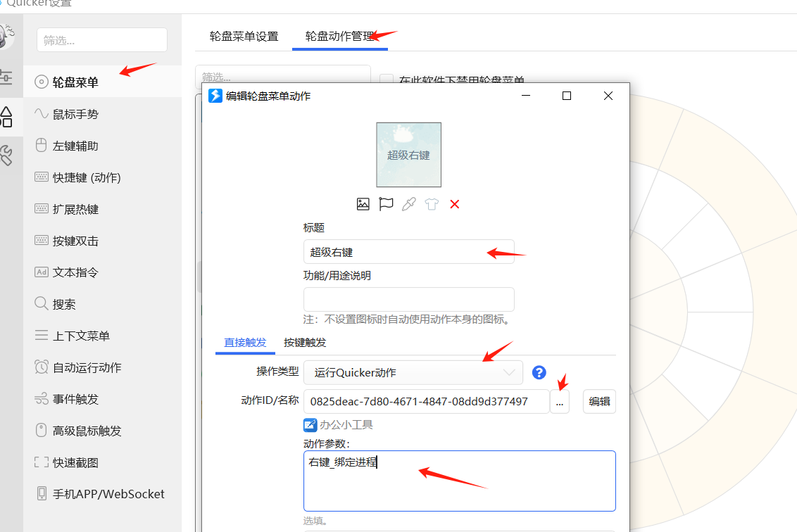Screen dimensions: 797x532
Task: Open 扩展热键 settings page
Action: tap(102, 209)
